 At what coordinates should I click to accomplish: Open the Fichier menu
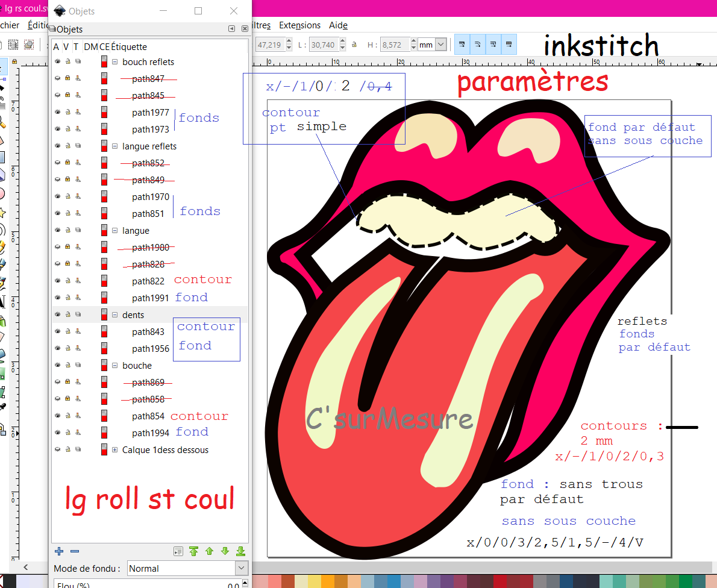10,25
